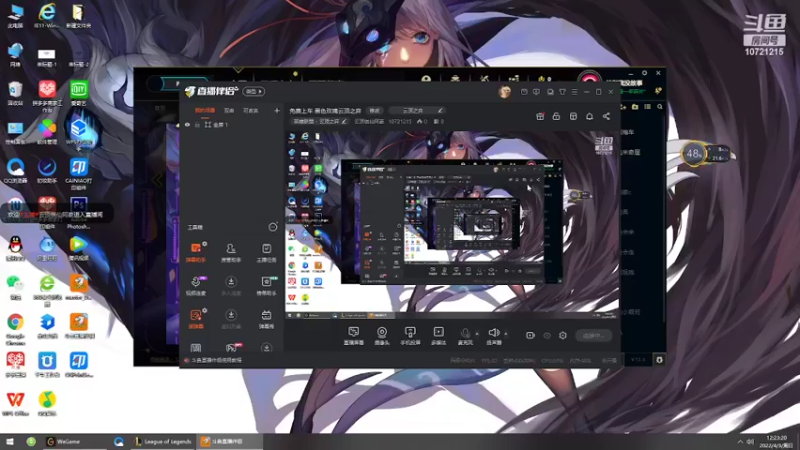Click the modify button next to the stream title
Viewport: 800px width, 450px height.
374,110
